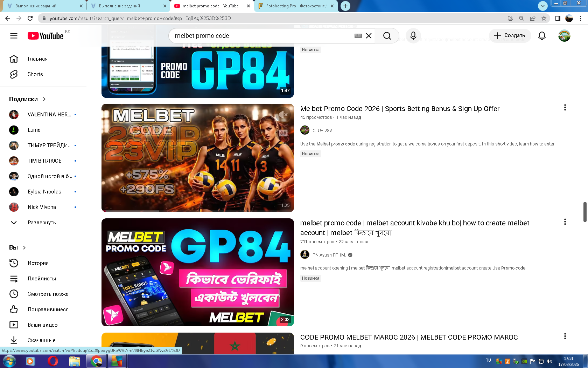Close the melbet promo code YouTube tab

(248, 6)
